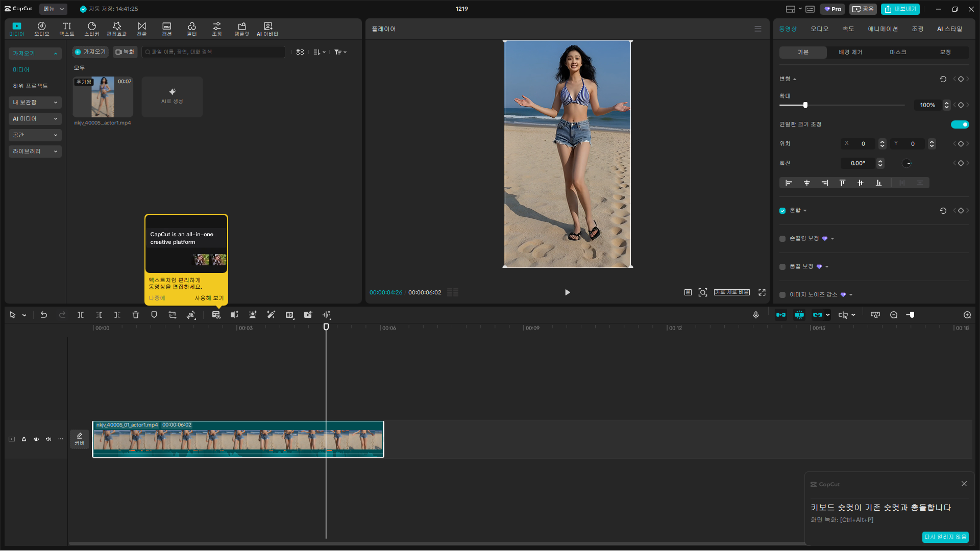Switch to the 애니메이션 tab
This screenshot has height=551, width=980.
883,29
